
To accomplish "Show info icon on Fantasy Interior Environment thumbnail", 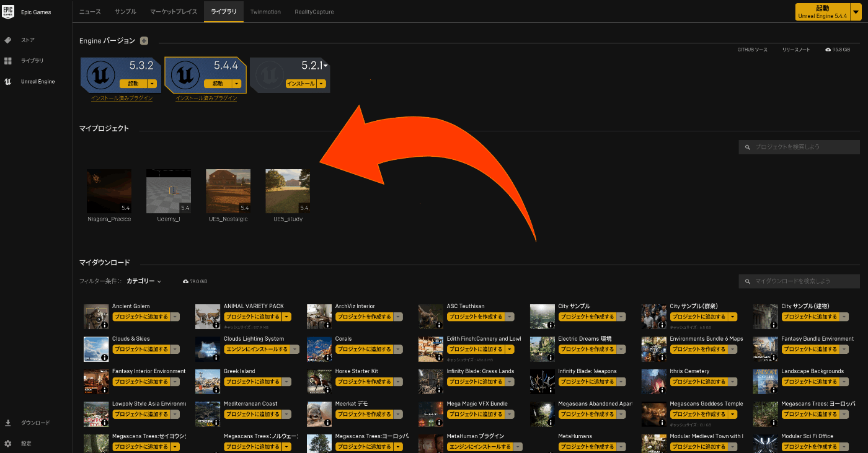I will 105,390.
